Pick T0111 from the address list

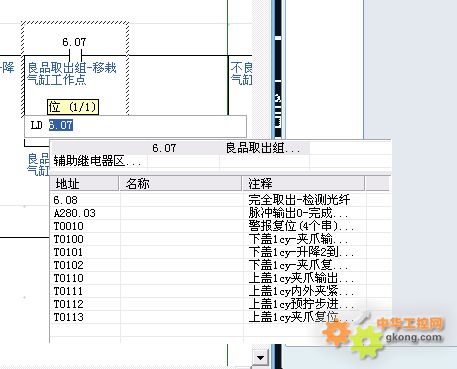point(220,291)
